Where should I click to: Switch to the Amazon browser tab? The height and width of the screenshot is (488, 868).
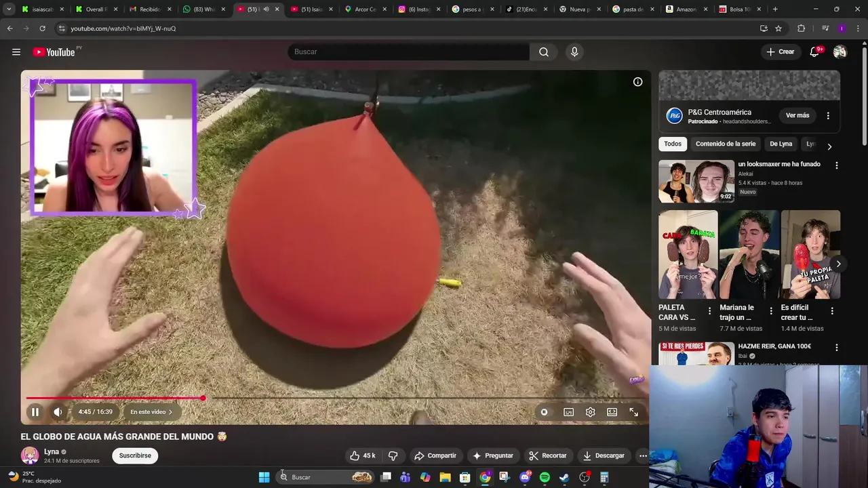[686, 9]
